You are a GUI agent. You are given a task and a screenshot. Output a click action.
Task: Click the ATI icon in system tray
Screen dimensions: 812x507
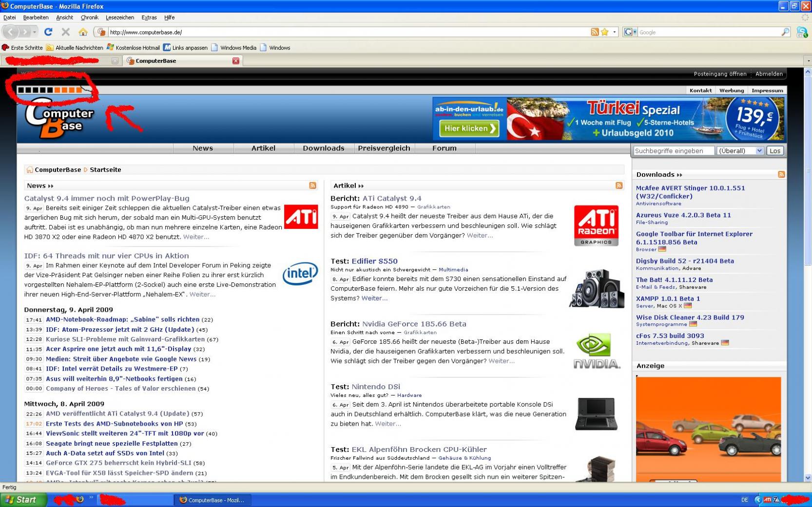[x=767, y=500]
